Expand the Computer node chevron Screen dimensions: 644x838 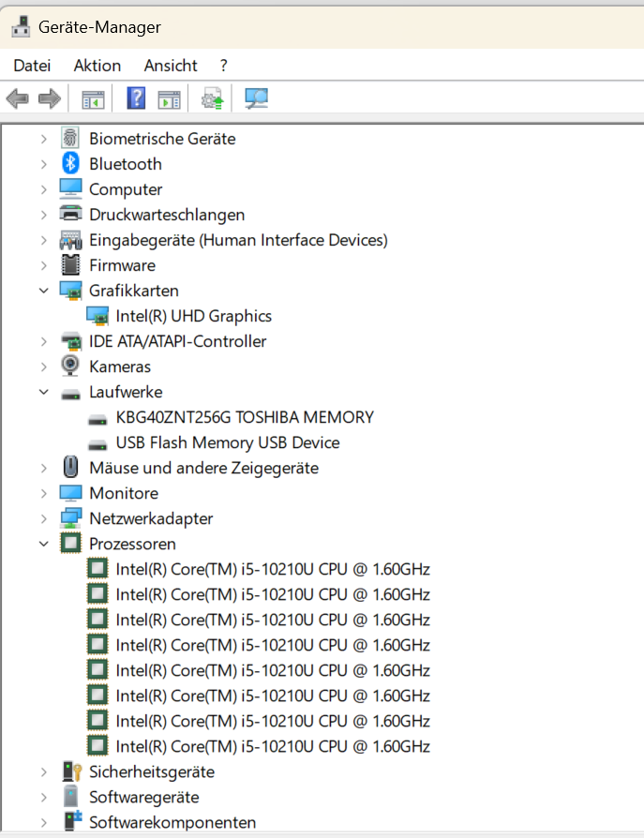tap(44, 189)
